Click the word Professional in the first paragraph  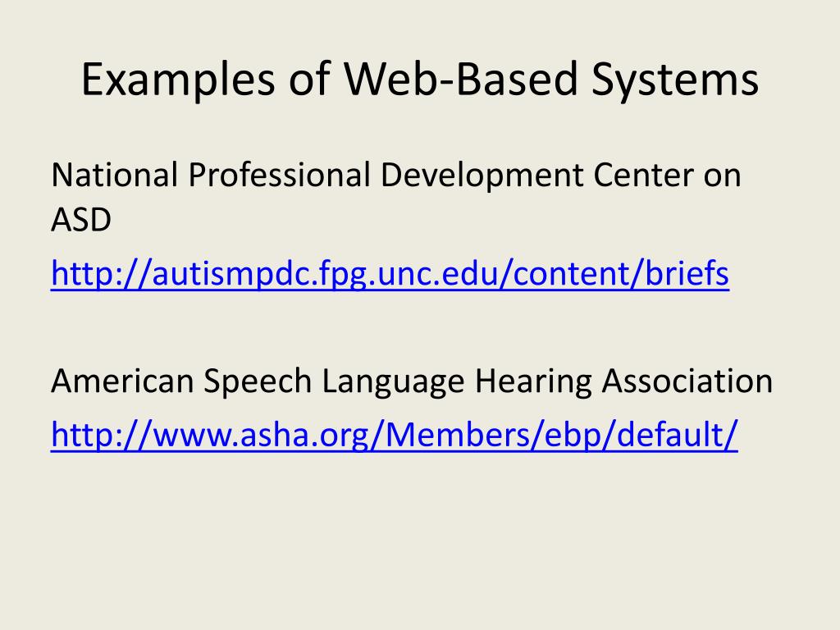pos(279,176)
